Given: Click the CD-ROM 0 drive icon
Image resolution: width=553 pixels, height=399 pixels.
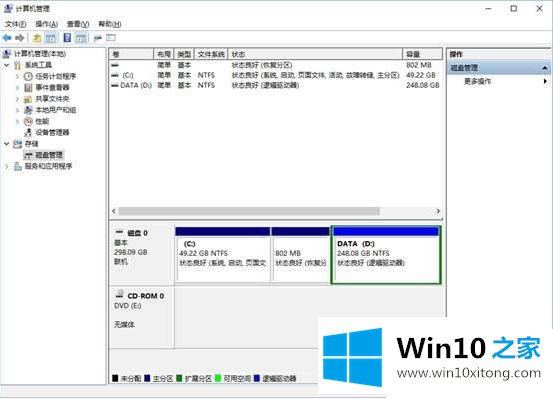Looking at the screenshot, I should coord(120,294).
